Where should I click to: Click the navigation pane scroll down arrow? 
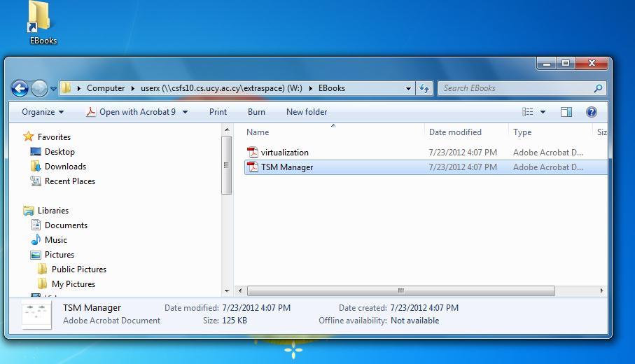(x=227, y=290)
